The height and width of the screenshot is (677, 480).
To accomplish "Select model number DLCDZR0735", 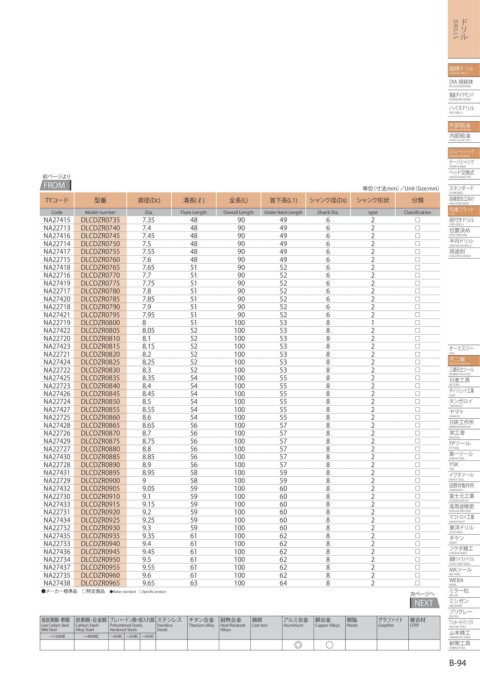I will point(101,220).
